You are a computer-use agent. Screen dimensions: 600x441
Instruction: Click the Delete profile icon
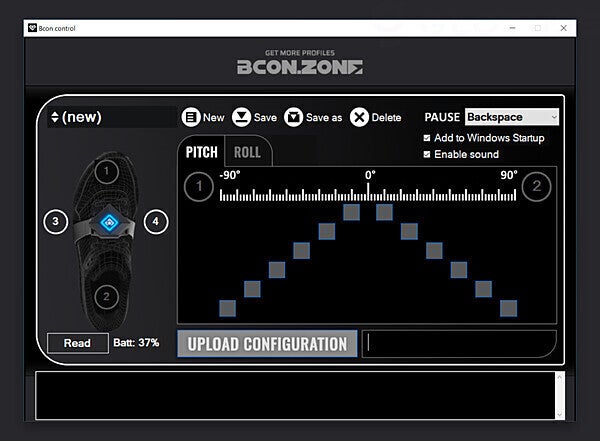[x=359, y=117]
